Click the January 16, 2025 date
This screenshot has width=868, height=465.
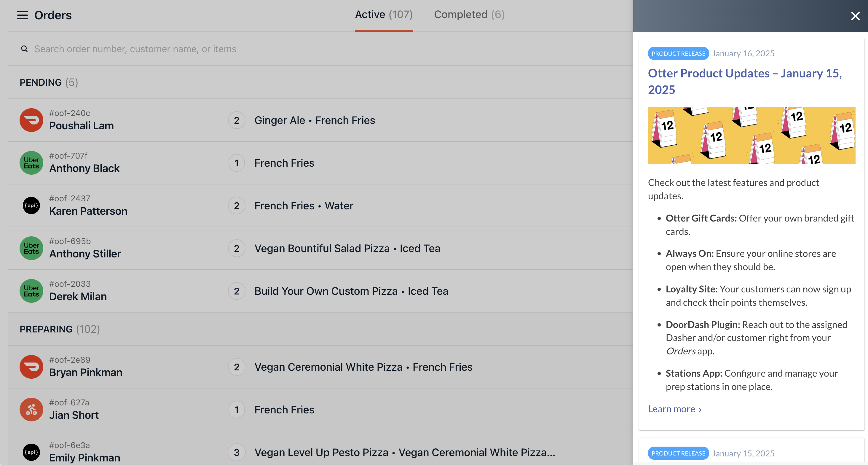coord(743,54)
